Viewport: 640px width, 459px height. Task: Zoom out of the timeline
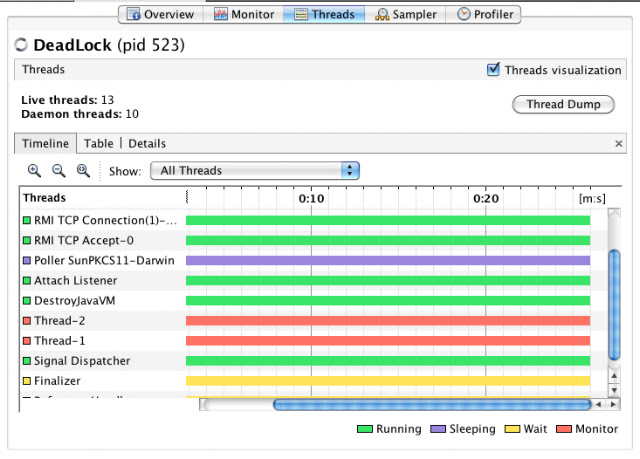point(59,171)
